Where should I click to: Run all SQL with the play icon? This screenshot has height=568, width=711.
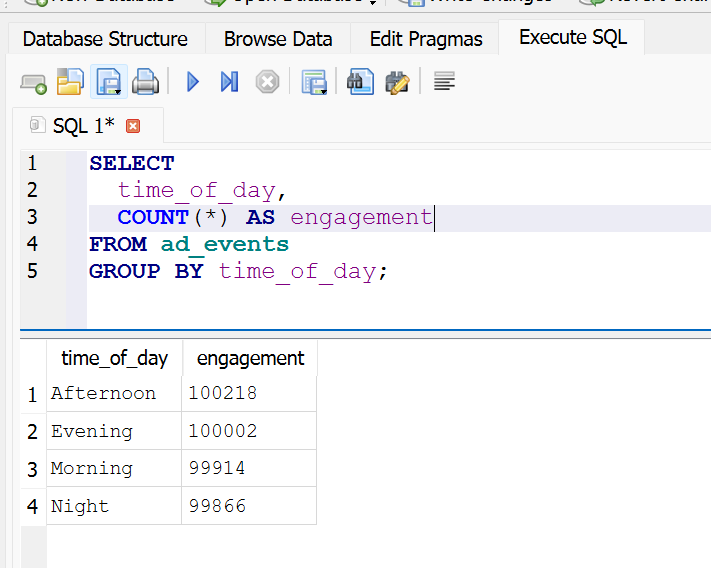(193, 83)
